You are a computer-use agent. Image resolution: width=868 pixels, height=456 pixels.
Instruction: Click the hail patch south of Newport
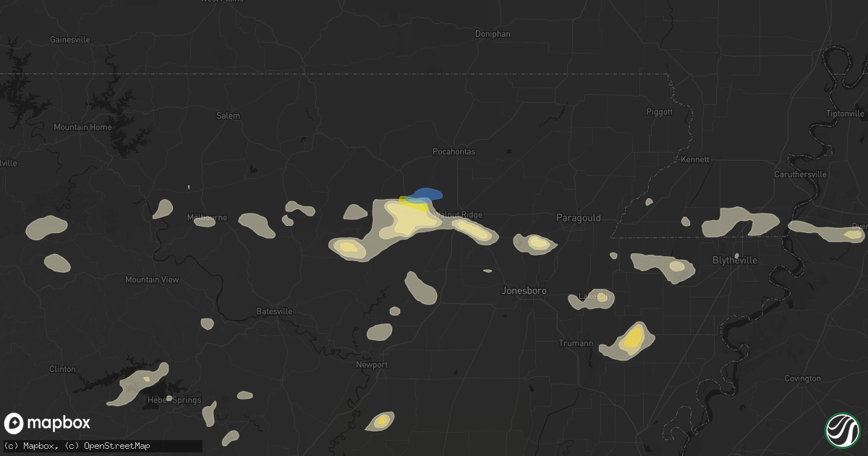[380, 421]
